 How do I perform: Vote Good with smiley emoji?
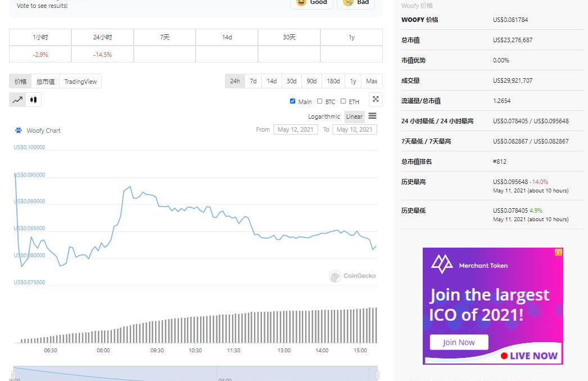point(311,2)
